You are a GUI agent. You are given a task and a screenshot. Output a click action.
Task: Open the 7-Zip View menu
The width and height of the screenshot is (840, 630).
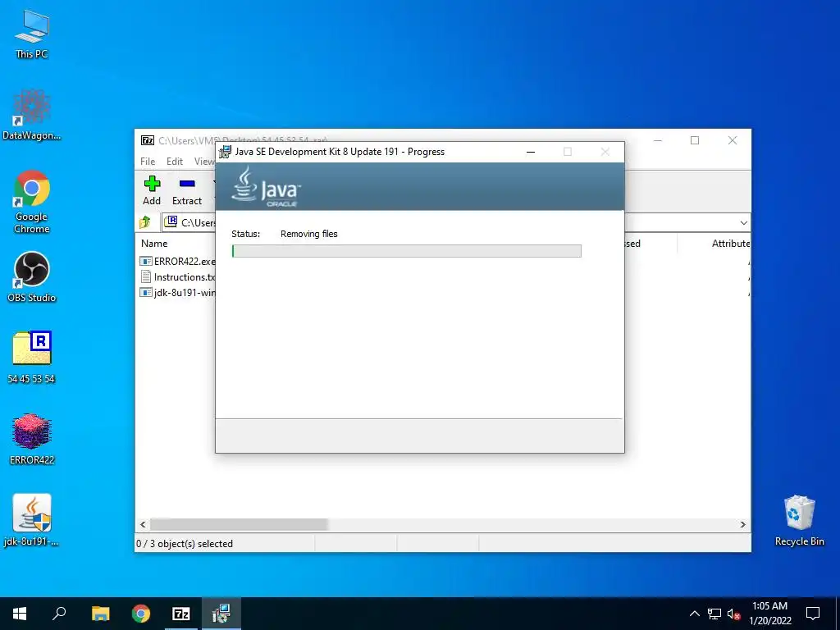click(x=204, y=162)
